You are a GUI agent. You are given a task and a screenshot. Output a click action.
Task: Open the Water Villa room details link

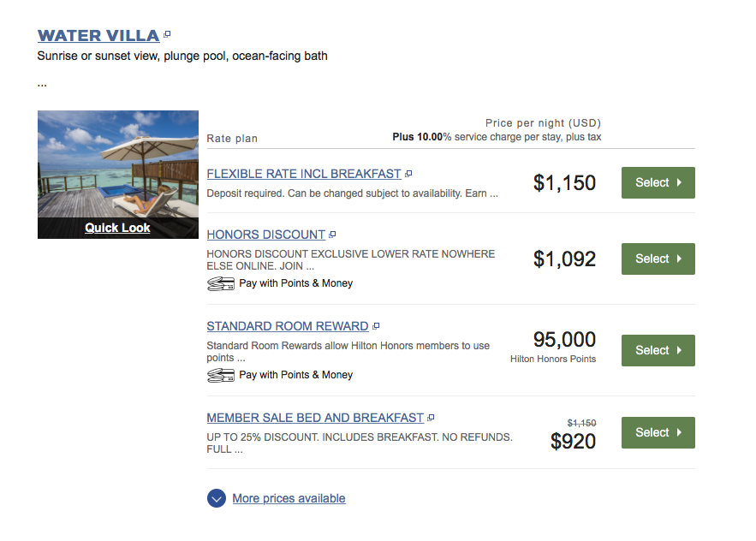(x=98, y=35)
